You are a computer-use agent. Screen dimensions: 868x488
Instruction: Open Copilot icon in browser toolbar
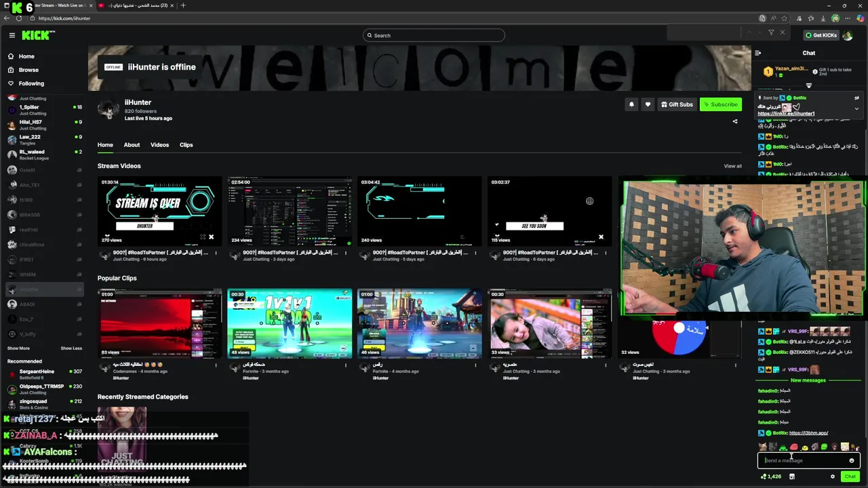[x=860, y=18]
